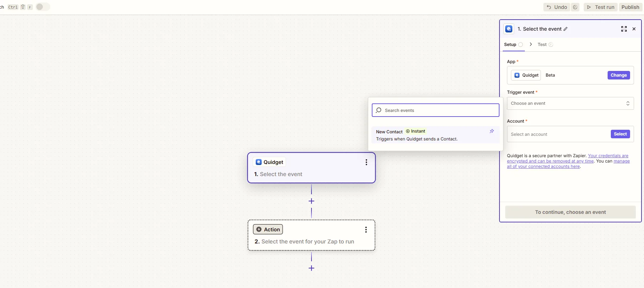Open three-dot menu on Action step
Image resolution: width=644 pixels, height=288 pixels.
coord(366,230)
